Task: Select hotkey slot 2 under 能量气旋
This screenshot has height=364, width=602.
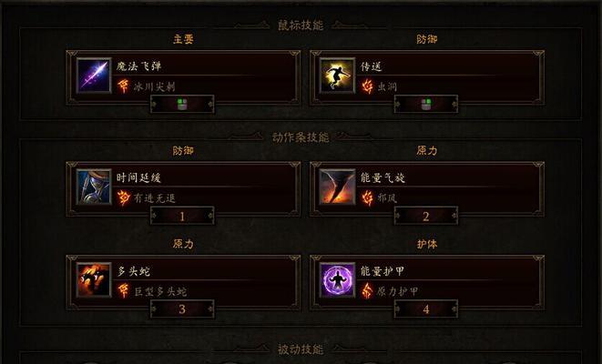Action: coord(426,216)
